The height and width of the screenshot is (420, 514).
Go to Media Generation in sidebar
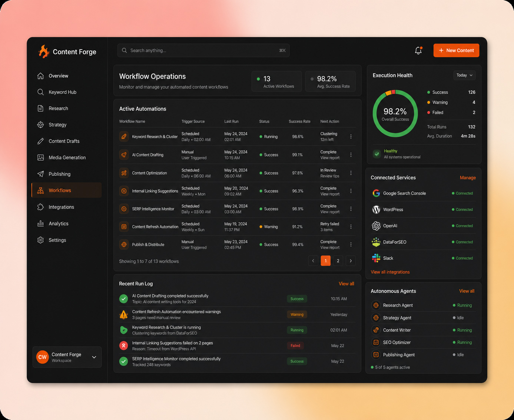pos(67,157)
